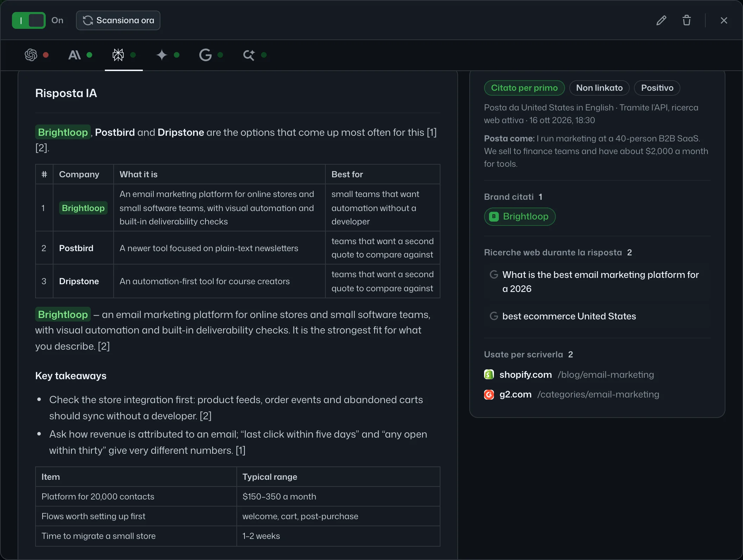Open the AI search magnifier tab
The width and height of the screenshot is (743, 560).
click(255, 55)
